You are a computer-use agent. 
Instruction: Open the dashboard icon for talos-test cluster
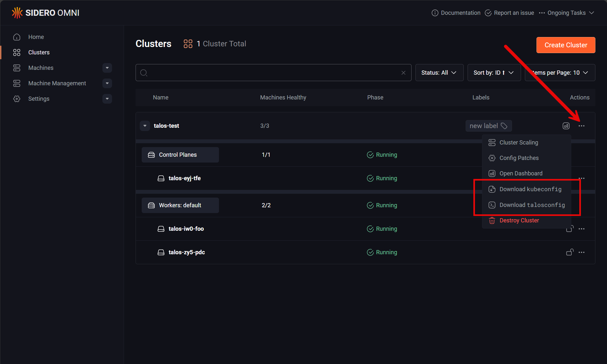click(566, 126)
